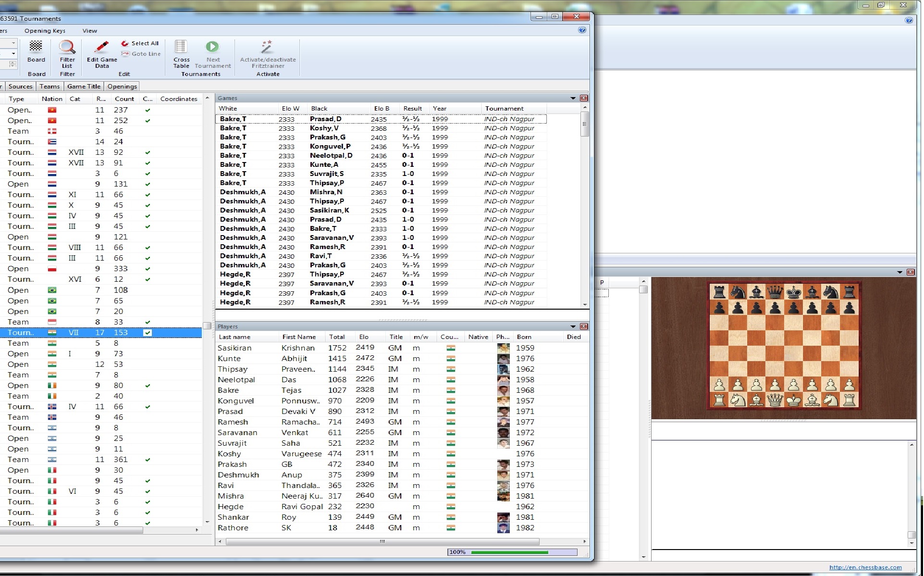Open the Opening Keys menu
924x576 pixels.
tap(45, 30)
